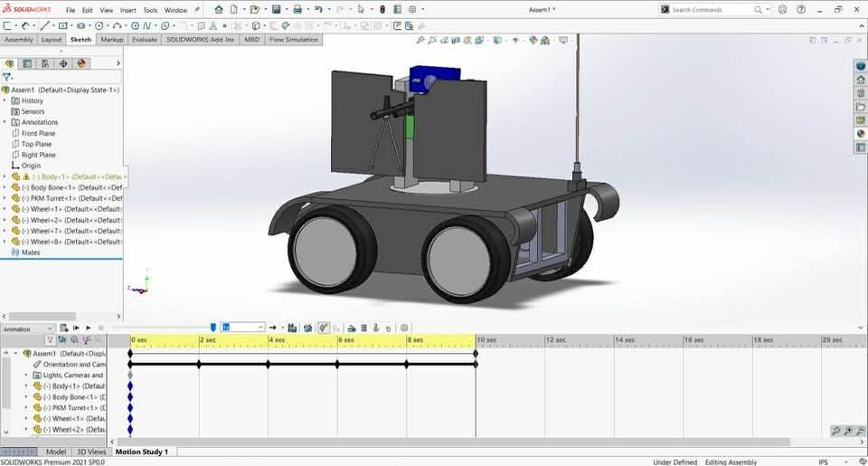Switch to the Evaluate tab
Viewport: 868px width, 466px height.
(144, 40)
